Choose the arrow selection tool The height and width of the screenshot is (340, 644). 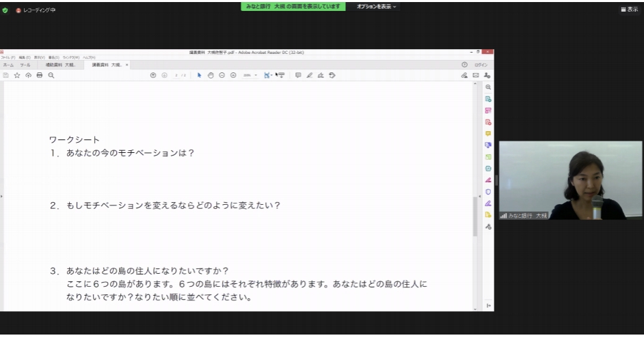click(x=200, y=75)
